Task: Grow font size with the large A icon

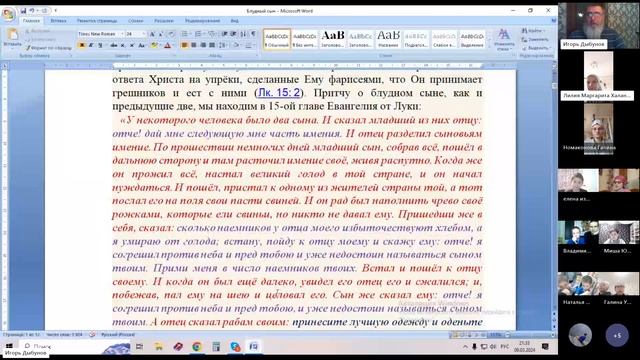Action: (x=152, y=34)
